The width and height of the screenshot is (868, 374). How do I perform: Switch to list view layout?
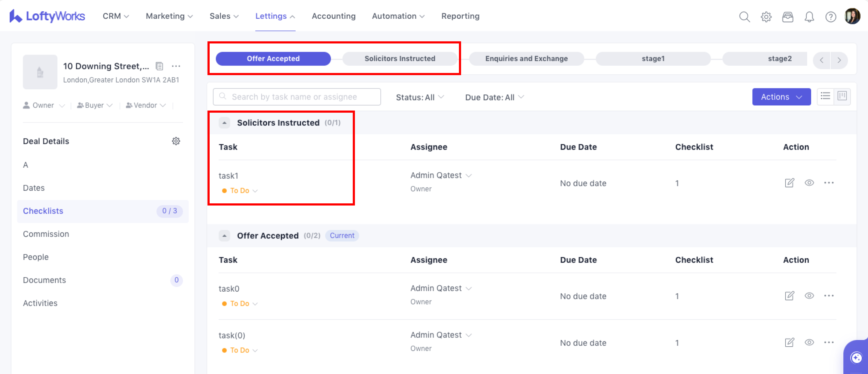point(825,96)
